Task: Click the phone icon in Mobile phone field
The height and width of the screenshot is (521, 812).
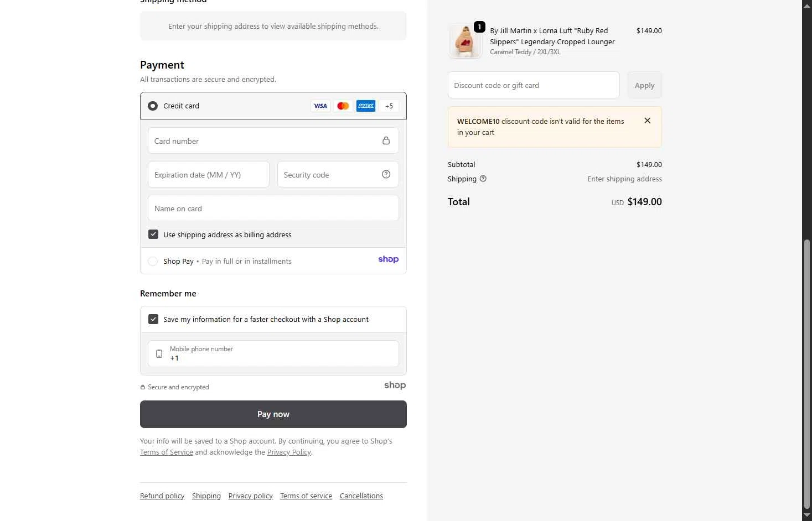Action: click(x=159, y=353)
